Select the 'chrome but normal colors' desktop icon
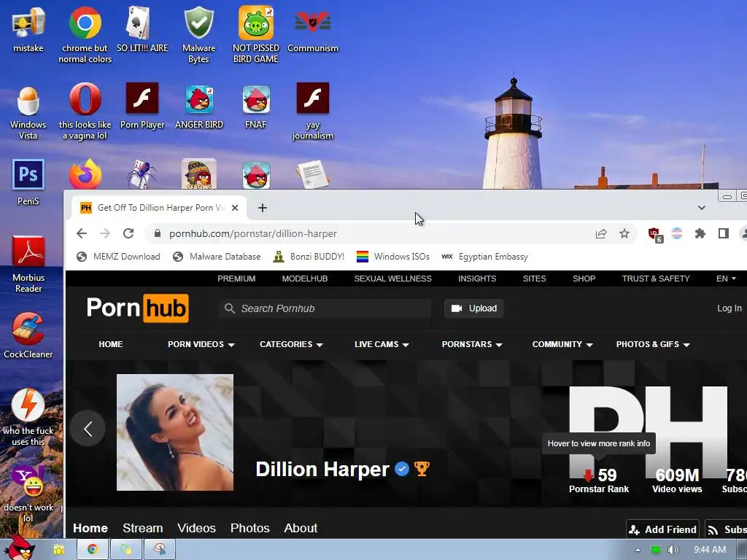This screenshot has width=747, height=560. point(85,35)
